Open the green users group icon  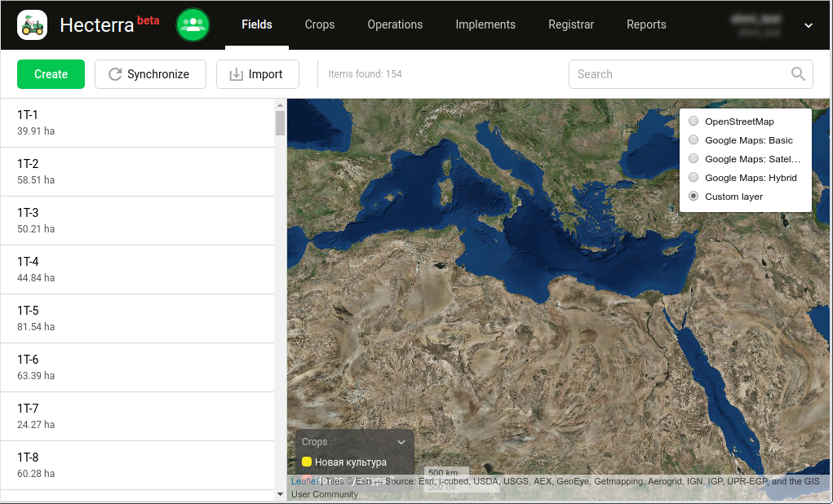click(x=193, y=25)
